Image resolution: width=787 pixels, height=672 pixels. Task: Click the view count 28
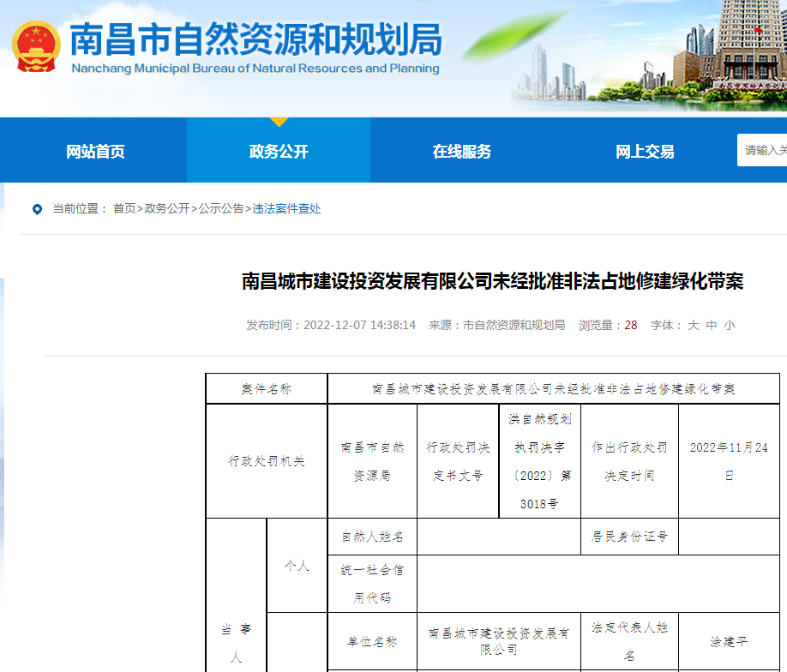[631, 325]
